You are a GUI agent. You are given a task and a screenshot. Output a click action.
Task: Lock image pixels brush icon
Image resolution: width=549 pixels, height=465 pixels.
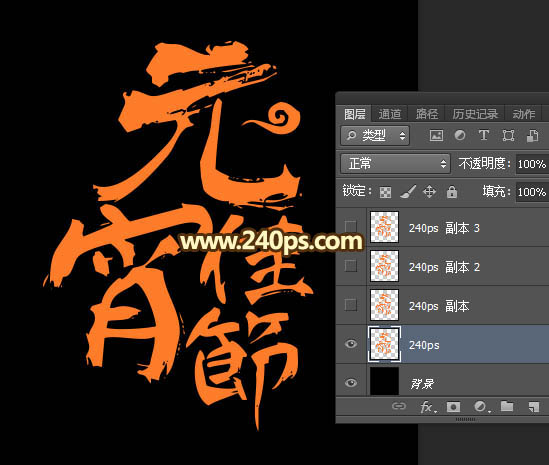408,192
